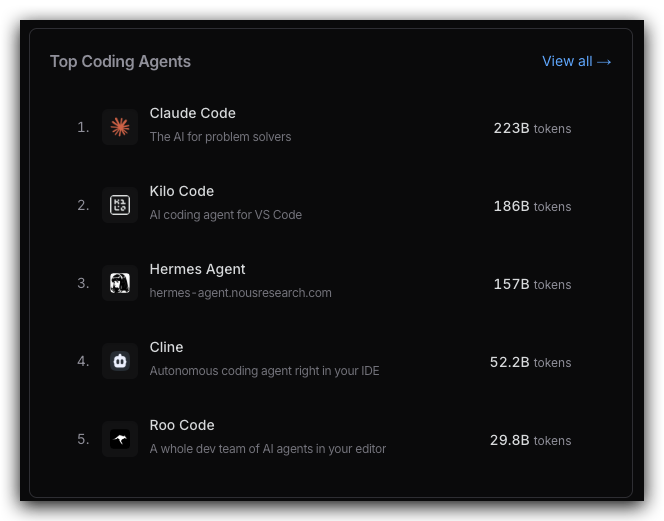Click the 52.2B tokens stat
664x521 pixels.
(530, 362)
